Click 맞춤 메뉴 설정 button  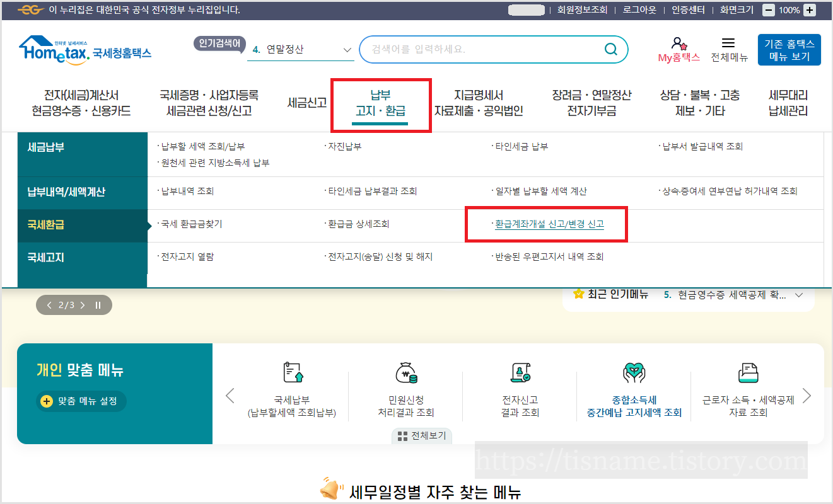pyautogui.click(x=81, y=401)
